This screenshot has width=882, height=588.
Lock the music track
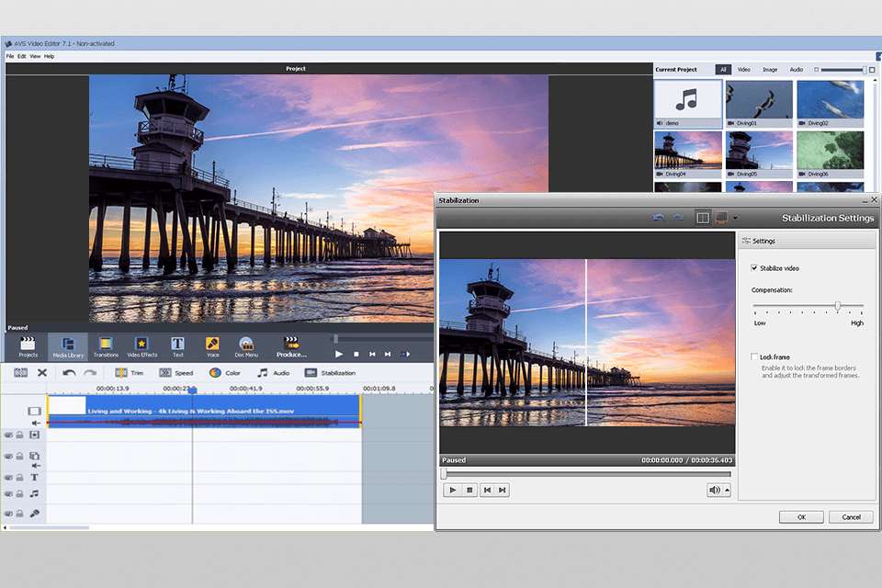click(19, 494)
